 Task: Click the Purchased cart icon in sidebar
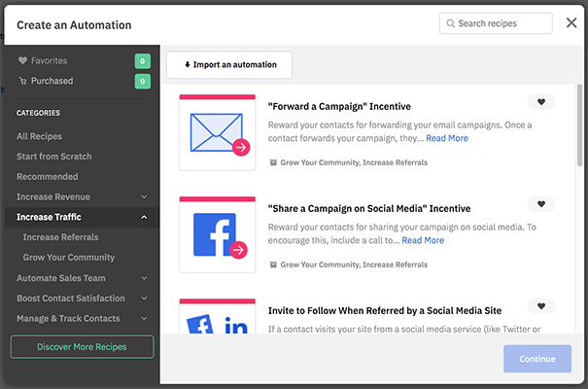pyautogui.click(x=23, y=81)
